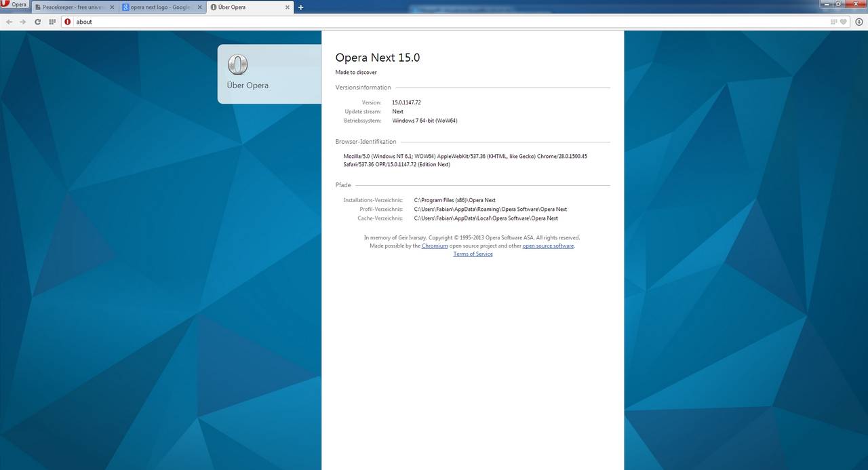Viewport: 868px width, 470px height.
Task: Click the path C:\Program Files (x86)\Opera Next
Action: (x=455, y=200)
